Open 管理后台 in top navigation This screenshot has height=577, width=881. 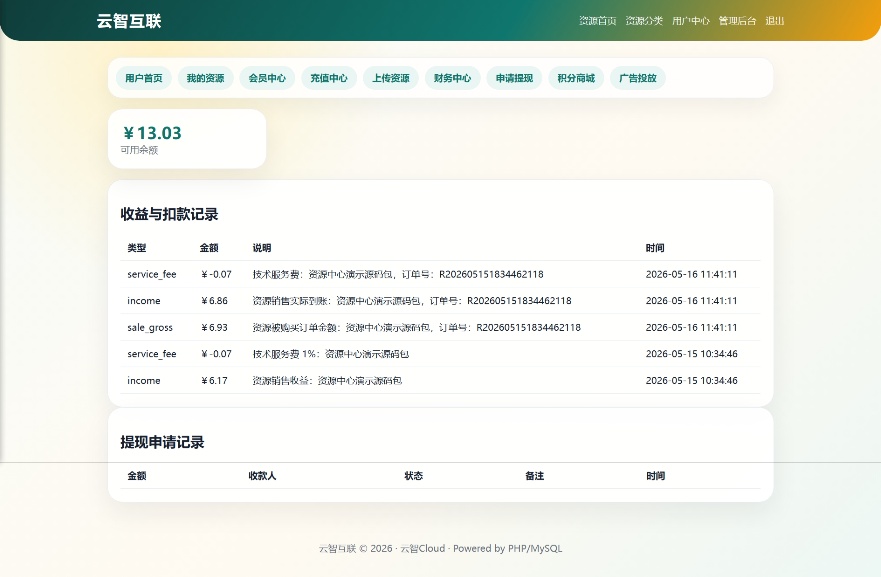click(x=737, y=21)
